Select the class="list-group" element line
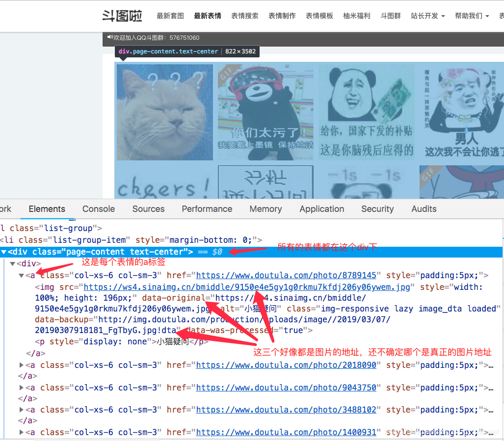Image resolution: width=504 pixels, height=441 pixels. (52, 229)
